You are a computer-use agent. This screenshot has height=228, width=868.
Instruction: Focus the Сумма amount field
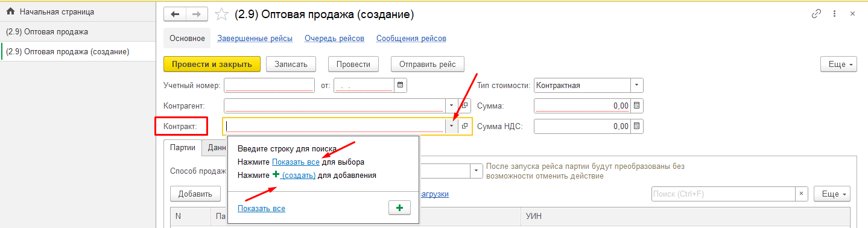click(x=582, y=106)
